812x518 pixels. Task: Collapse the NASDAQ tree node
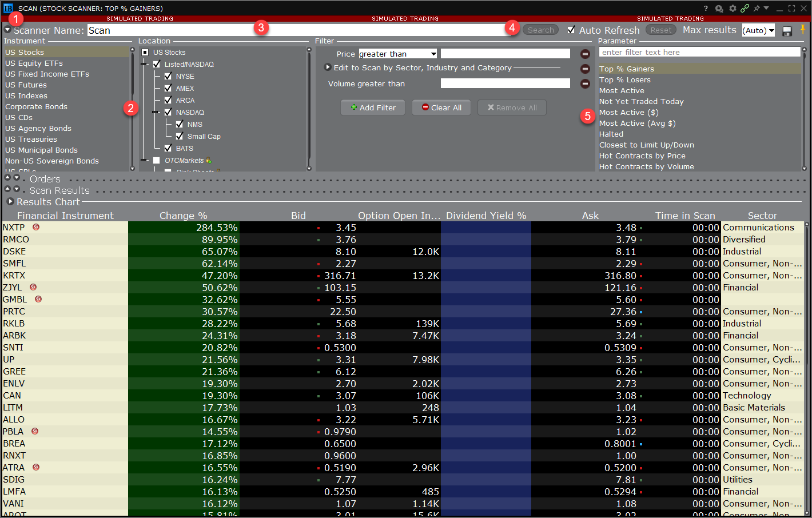(x=156, y=112)
